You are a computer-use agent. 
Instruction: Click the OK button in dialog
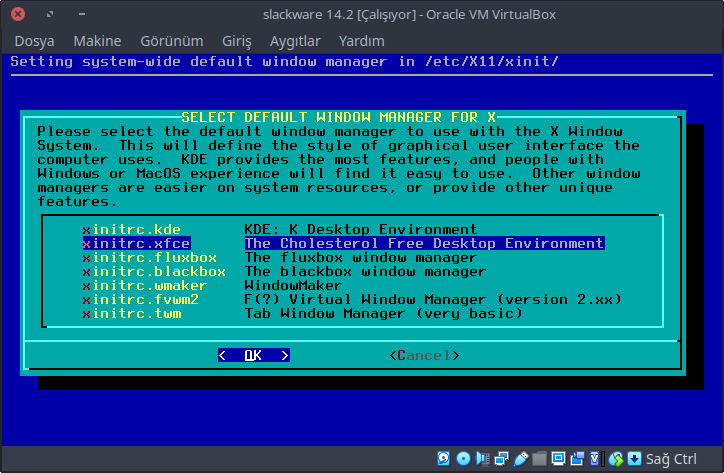click(254, 355)
